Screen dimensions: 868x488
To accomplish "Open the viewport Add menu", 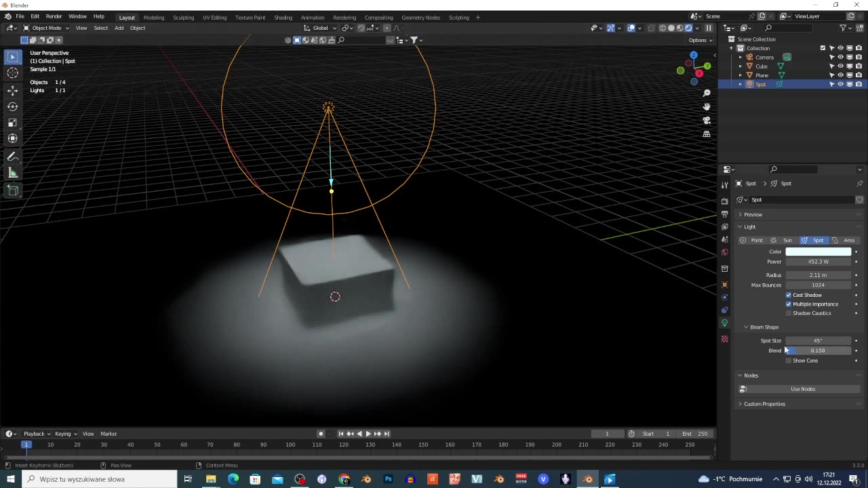I will pyautogui.click(x=119, y=28).
